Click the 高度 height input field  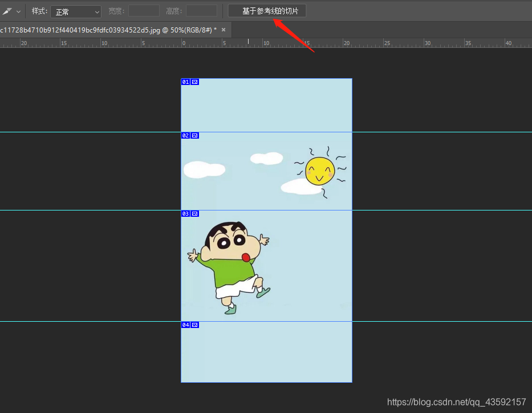[201, 11]
